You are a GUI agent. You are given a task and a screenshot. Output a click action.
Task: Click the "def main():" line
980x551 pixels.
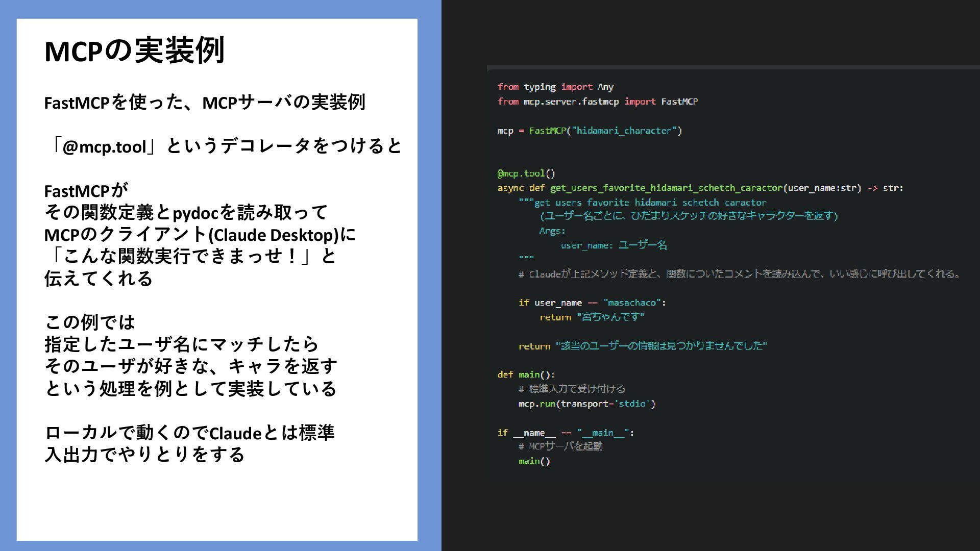526,374
